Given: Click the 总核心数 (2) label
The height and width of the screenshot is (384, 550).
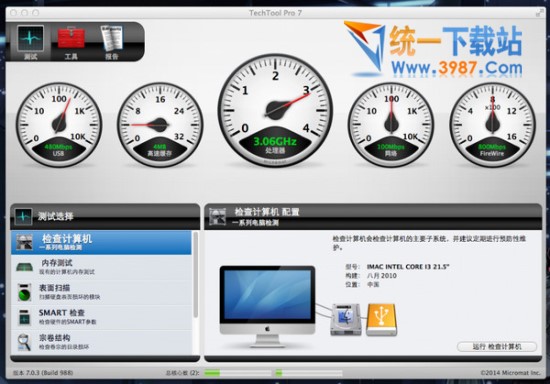Looking at the screenshot, I should [x=182, y=373].
